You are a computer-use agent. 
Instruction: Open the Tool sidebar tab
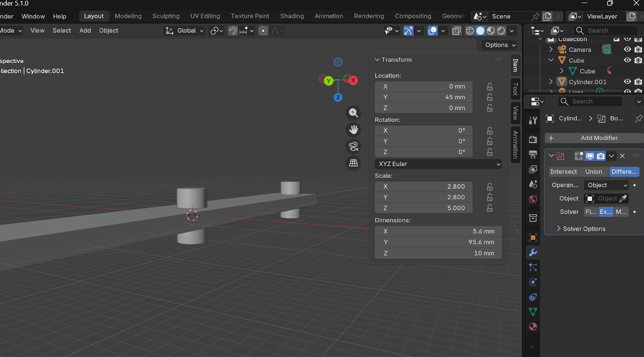pos(515,89)
